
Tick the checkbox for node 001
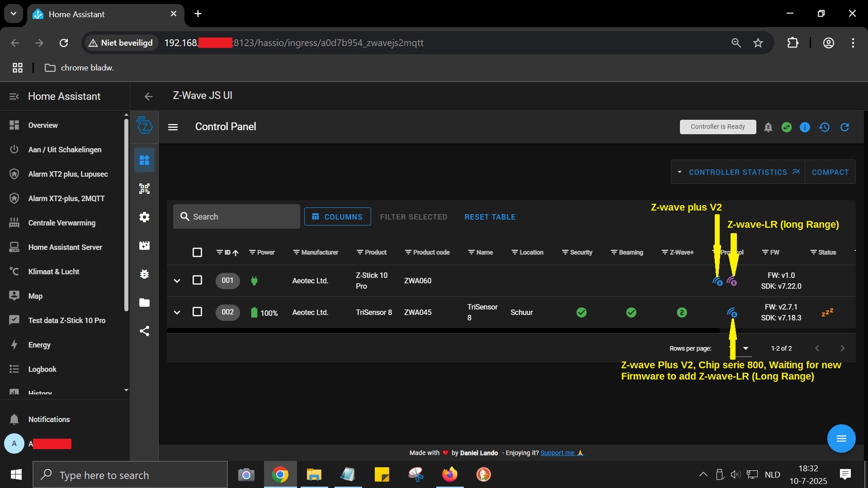coord(197,280)
